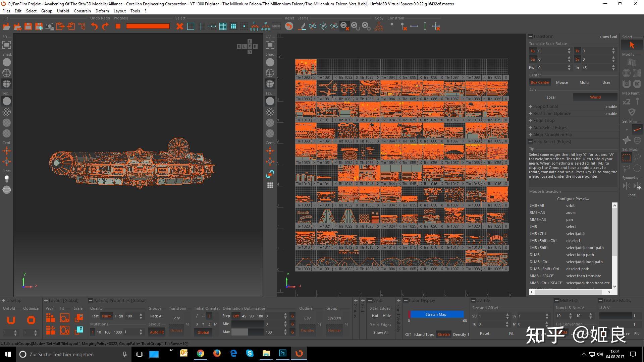The height and width of the screenshot is (362, 644).
Task: Click the UV Tile Reset button
Action: coord(484,334)
